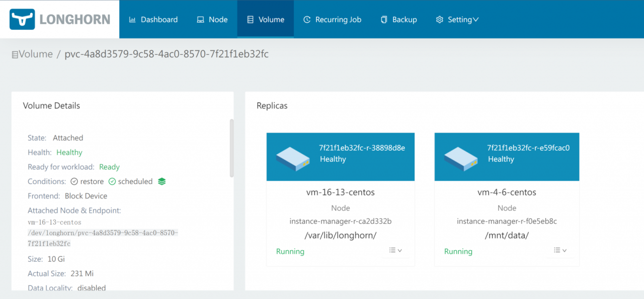644x299 pixels.
Task: Click the restore condition check icon
Action: pos(74,181)
